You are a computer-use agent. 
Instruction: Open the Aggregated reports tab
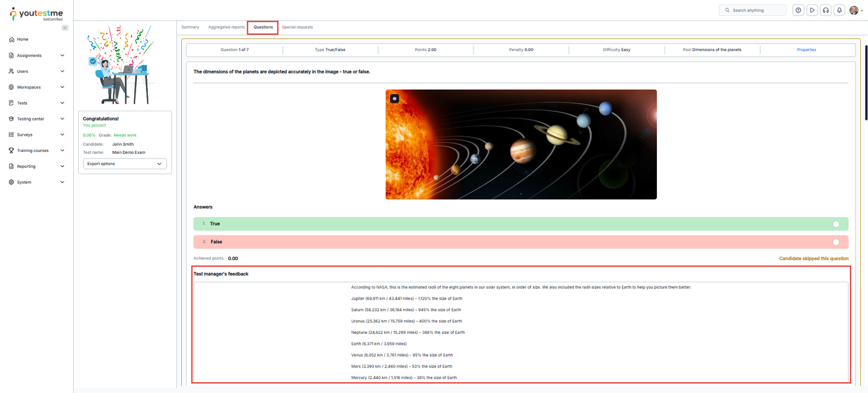226,27
